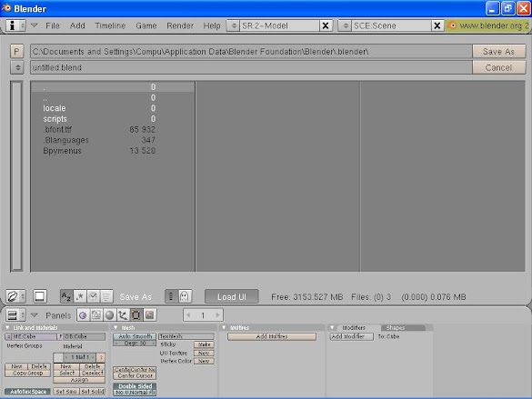Viewport: 532px width, 399px height.
Task: Toggle long file info display icon
Action: point(171,296)
